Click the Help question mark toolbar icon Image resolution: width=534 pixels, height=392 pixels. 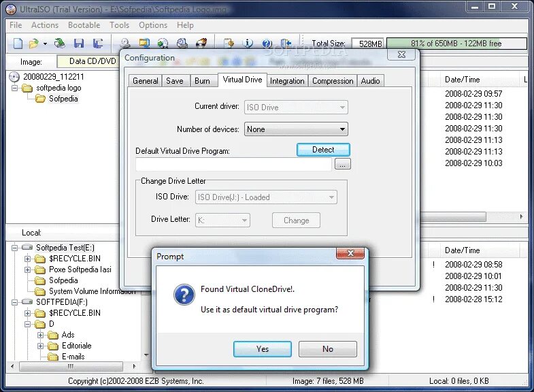click(x=267, y=44)
